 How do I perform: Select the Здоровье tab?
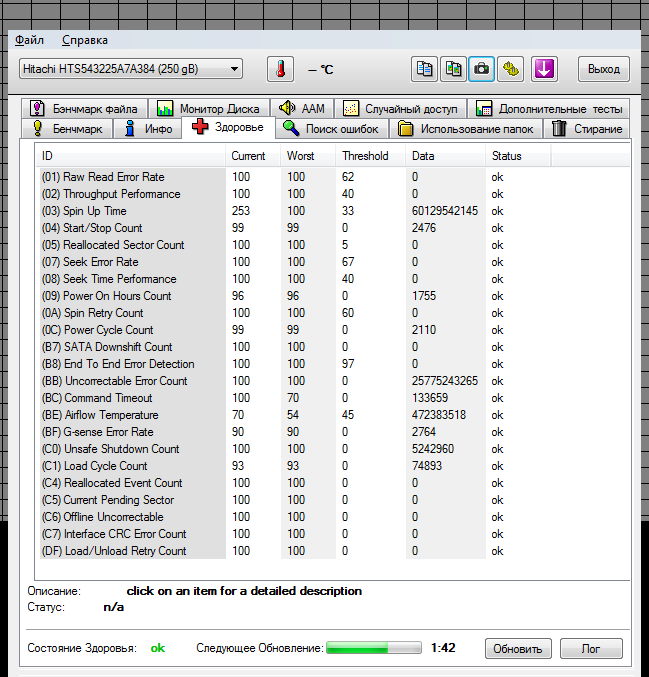[x=228, y=127]
